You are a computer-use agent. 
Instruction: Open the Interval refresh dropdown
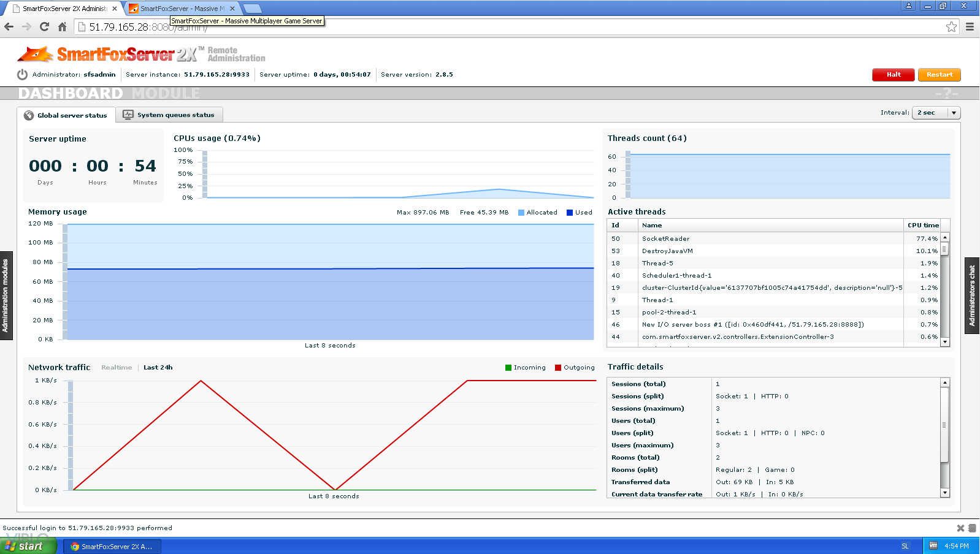pyautogui.click(x=936, y=113)
